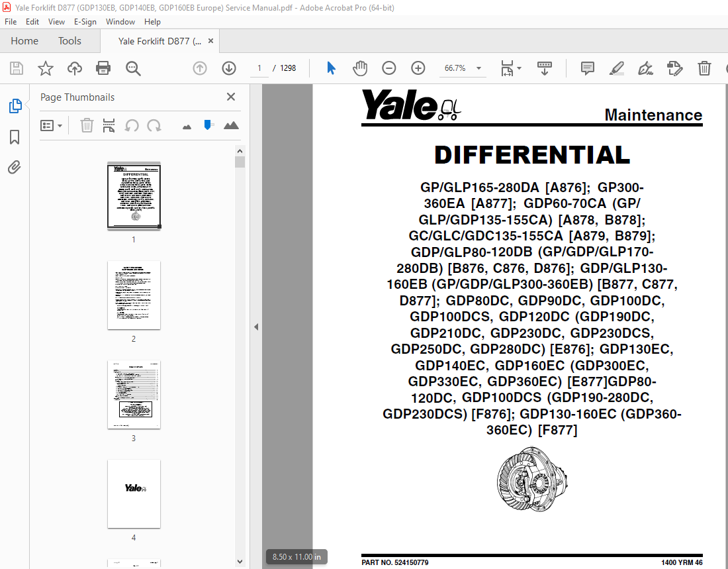Viewport: 728px width, 569px height.
Task: Click the page number input field
Action: (259, 68)
